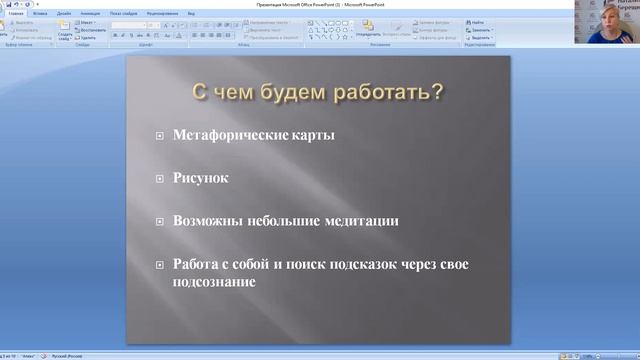Click the decrease font size icon
This screenshot has width=640, height=360.
click(173, 26)
